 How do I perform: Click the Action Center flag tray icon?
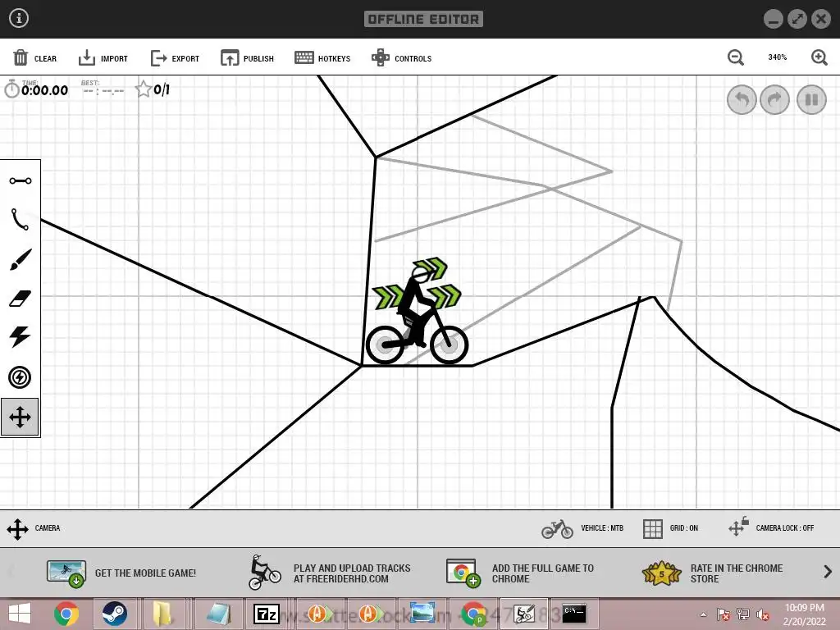click(x=724, y=614)
